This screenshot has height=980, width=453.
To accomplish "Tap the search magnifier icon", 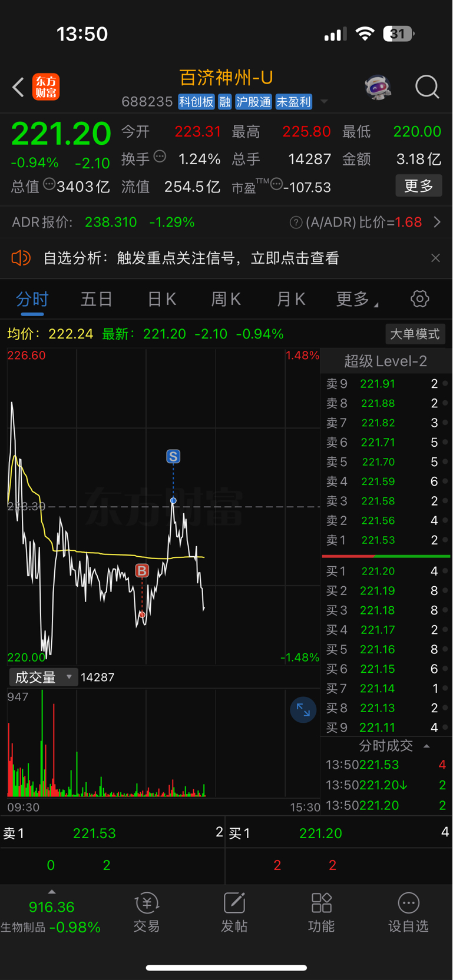I will tap(427, 87).
